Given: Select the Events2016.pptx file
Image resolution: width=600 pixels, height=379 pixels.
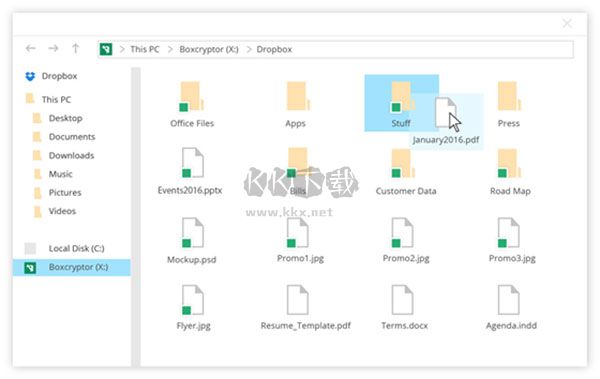Looking at the screenshot, I should 190,172.
